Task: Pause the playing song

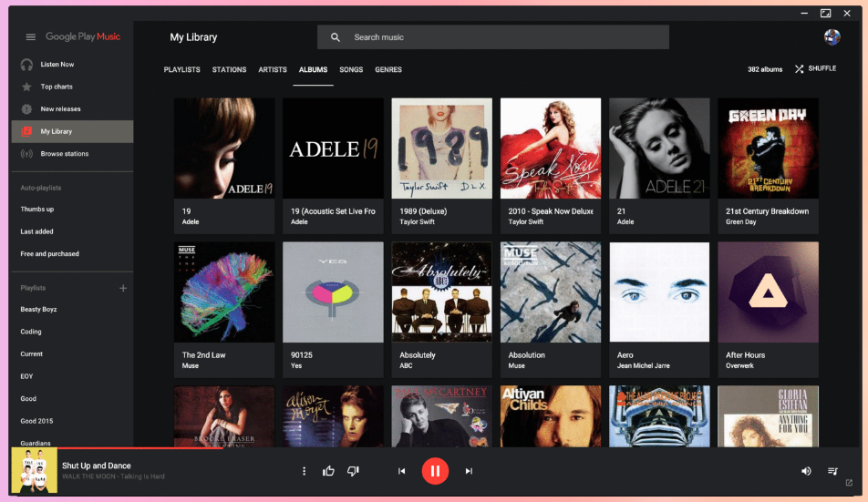Action: [x=435, y=471]
